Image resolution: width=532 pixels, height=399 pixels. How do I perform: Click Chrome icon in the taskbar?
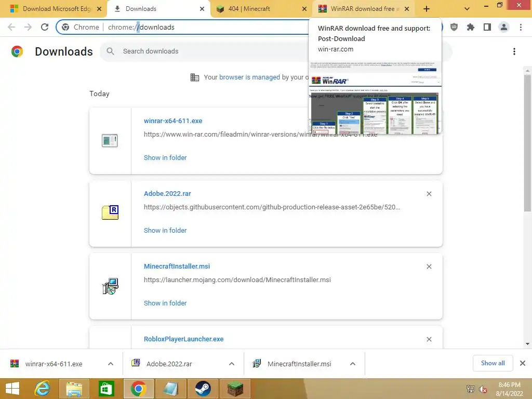click(x=138, y=389)
